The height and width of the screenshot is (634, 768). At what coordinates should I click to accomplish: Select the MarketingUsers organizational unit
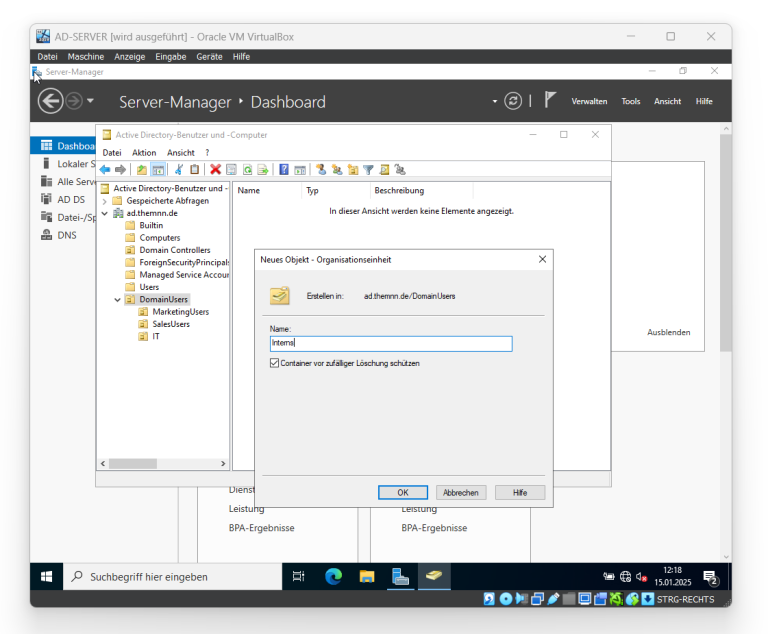[x=180, y=312]
